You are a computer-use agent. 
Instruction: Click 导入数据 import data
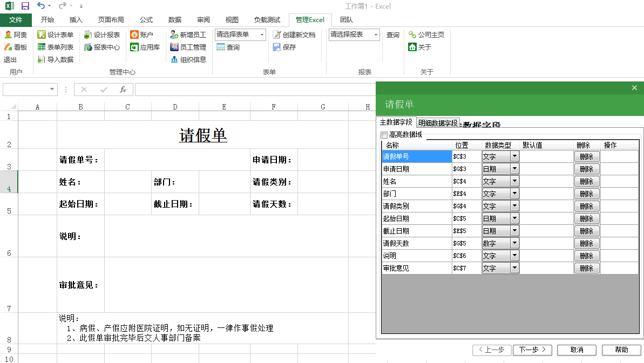coord(56,59)
